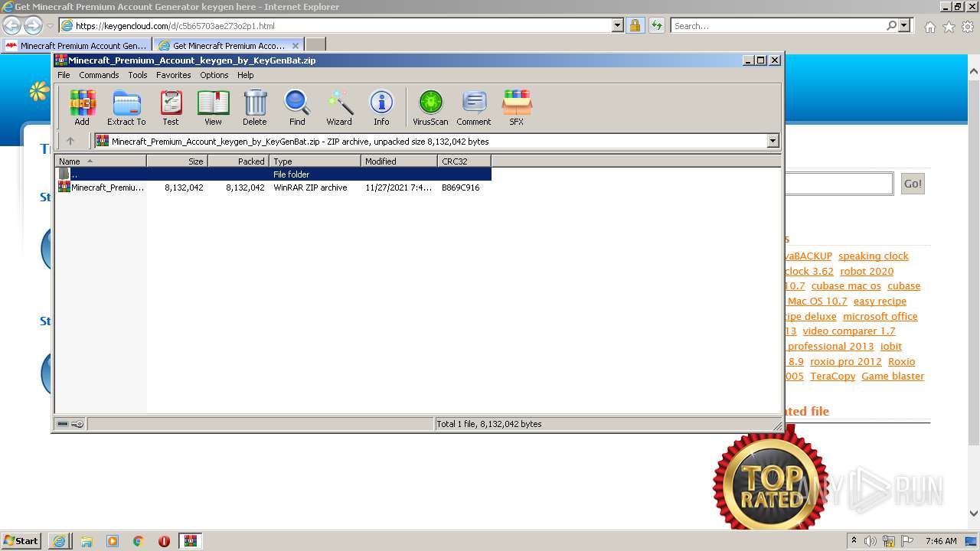Expand the archive path dropdown
The image size is (980, 551).
[773, 141]
